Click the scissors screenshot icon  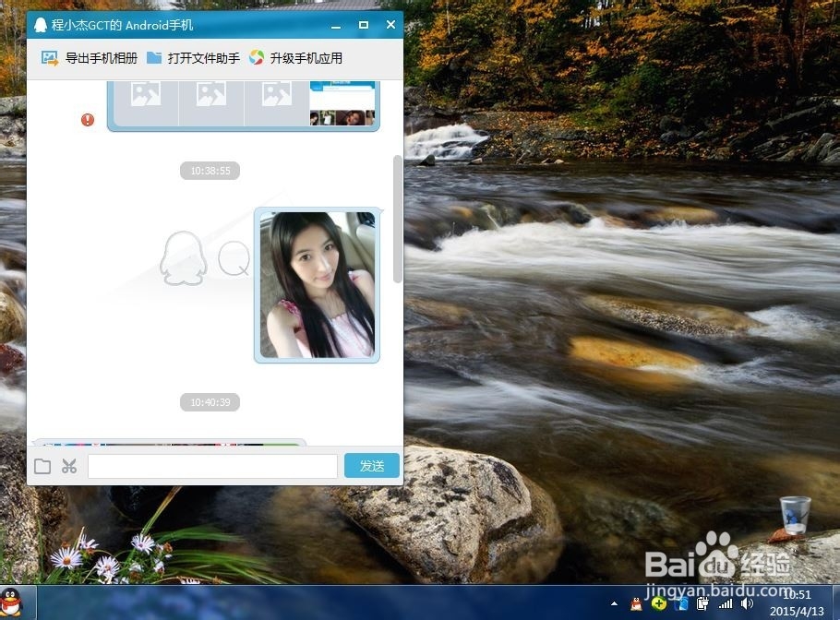(x=69, y=466)
